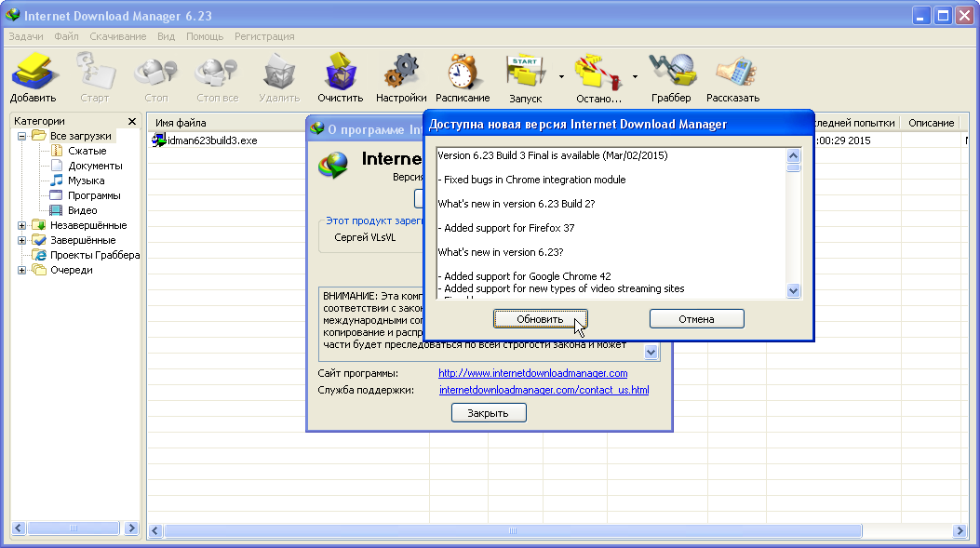Click the Все загрузки folder icon
Viewport: 980px width, 548px height.
(39, 136)
